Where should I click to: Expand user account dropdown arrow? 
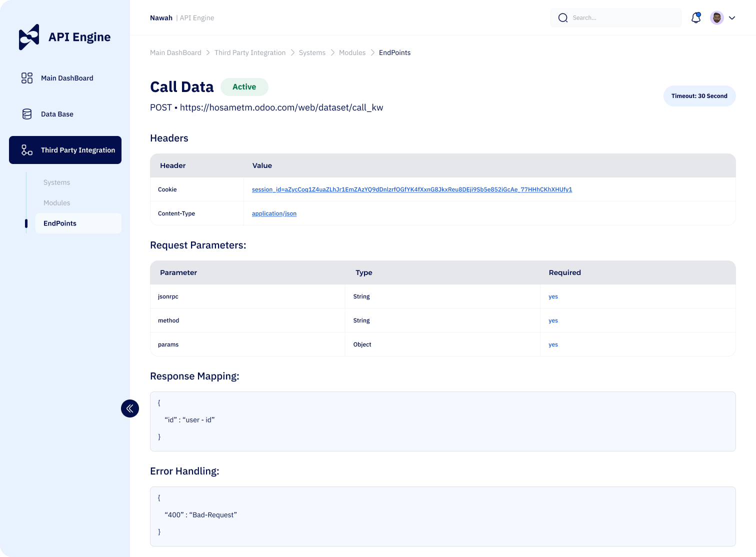(x=732, y=18)
